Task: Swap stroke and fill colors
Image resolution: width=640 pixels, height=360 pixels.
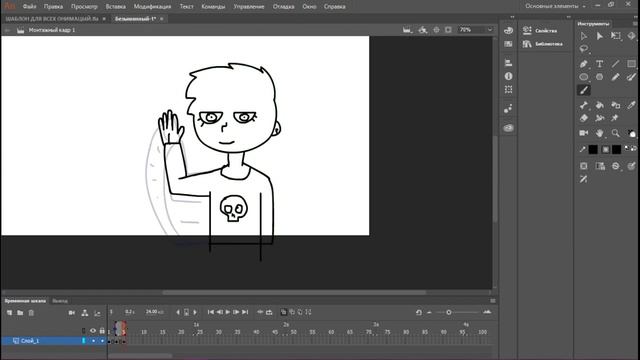Action: (x=633, y=149)
